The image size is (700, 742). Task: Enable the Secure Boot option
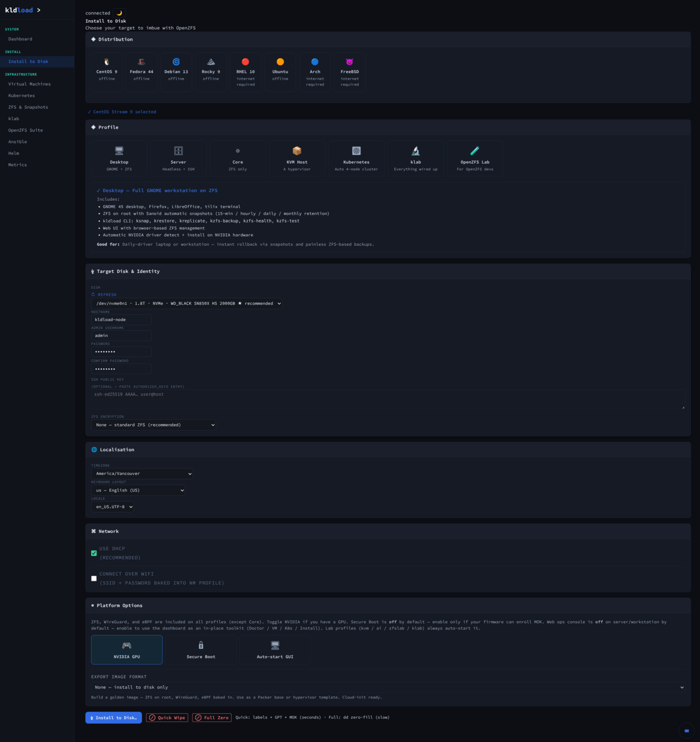201,650
